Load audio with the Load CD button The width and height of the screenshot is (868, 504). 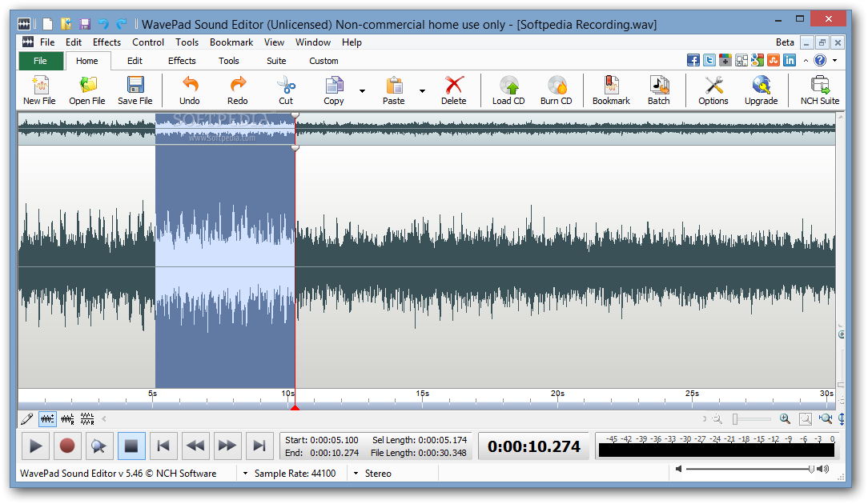coord(508,90)
